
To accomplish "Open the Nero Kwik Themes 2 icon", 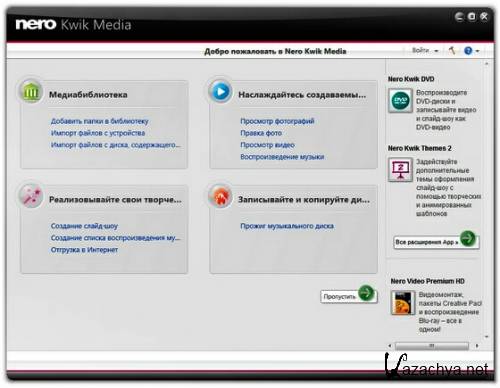I will click(400, 169).
